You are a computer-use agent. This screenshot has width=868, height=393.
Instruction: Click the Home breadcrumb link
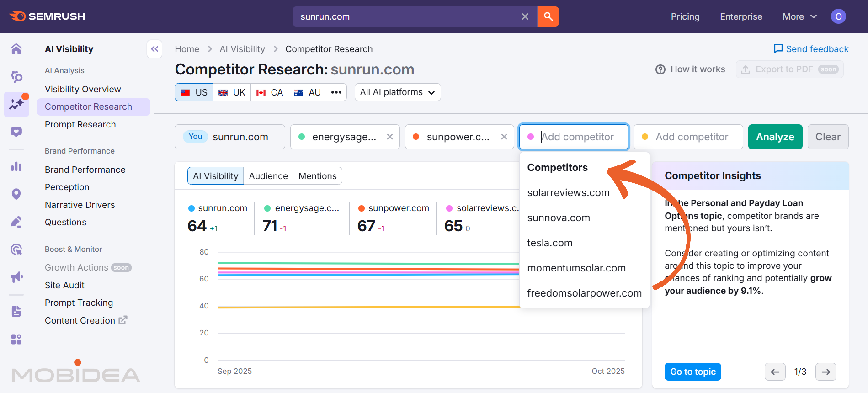[x=187, y=49]
